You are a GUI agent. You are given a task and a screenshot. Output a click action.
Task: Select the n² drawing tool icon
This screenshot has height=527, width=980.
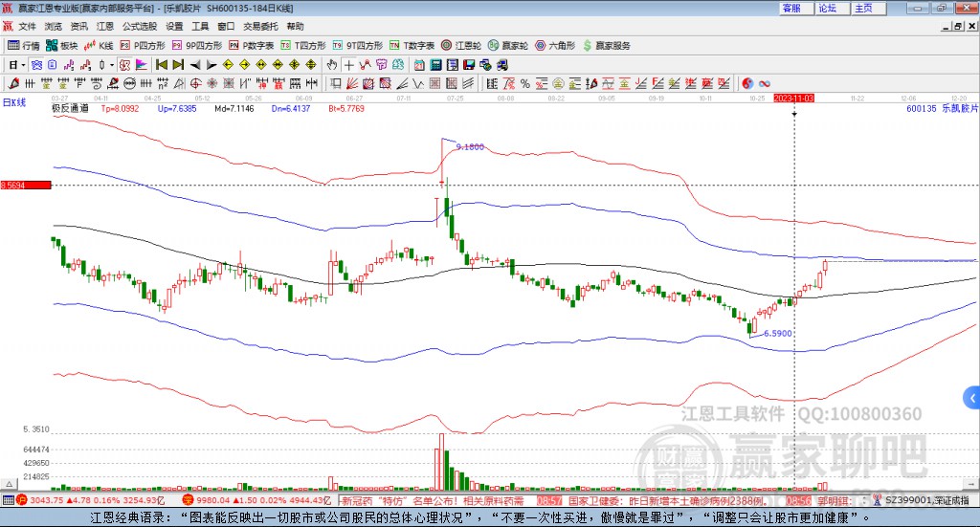tap(163, 83)
